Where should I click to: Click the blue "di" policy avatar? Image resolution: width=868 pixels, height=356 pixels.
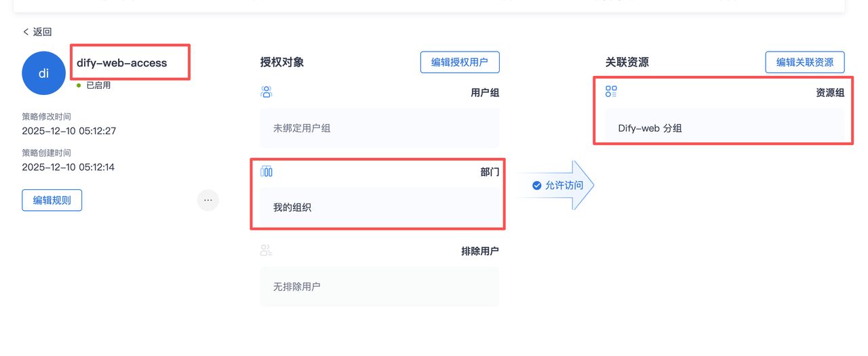click(x=43, y=73)
